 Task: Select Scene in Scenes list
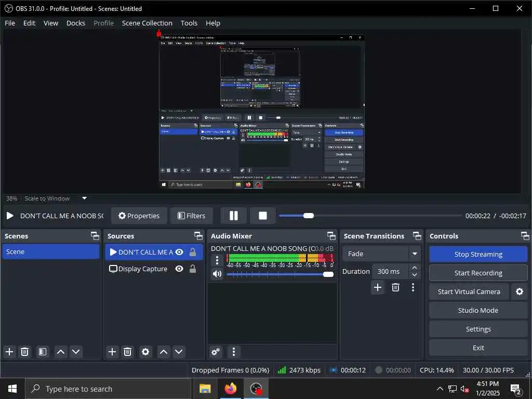coord(51,252)
